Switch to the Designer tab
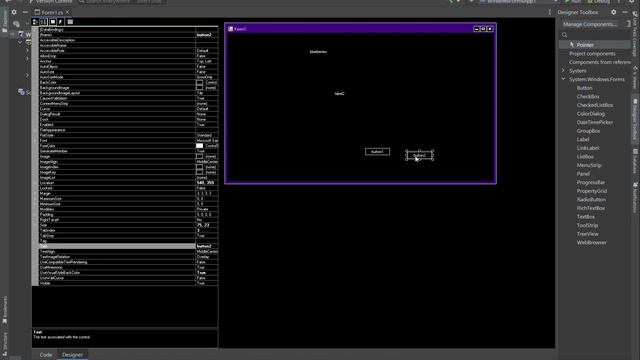The height and width of the screenshot is (360, 640). pyautogui.click(x=73, y=355)
